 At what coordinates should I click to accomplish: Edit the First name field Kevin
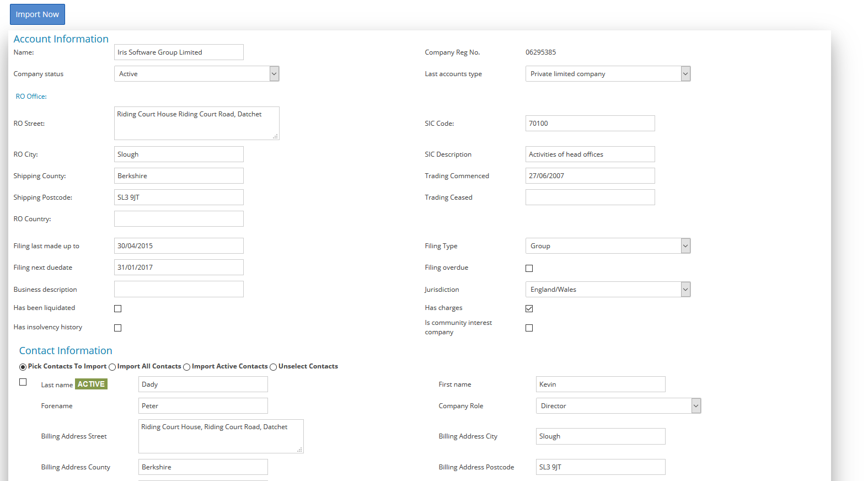tap(601, 384)
